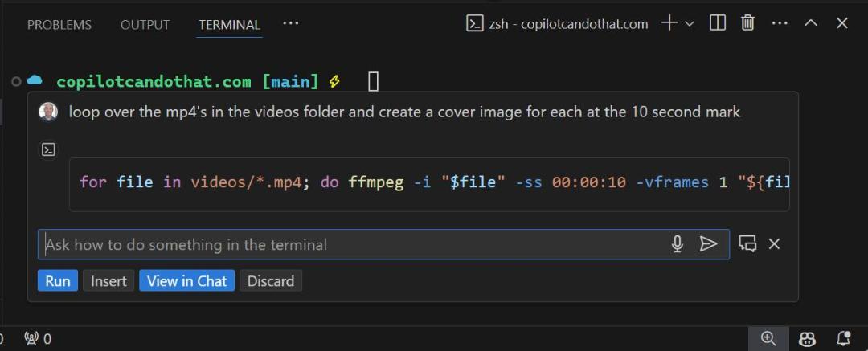Click the user avatar in inline chat
868x351 pixels.
pyautogui.click(x=48, y=112)
